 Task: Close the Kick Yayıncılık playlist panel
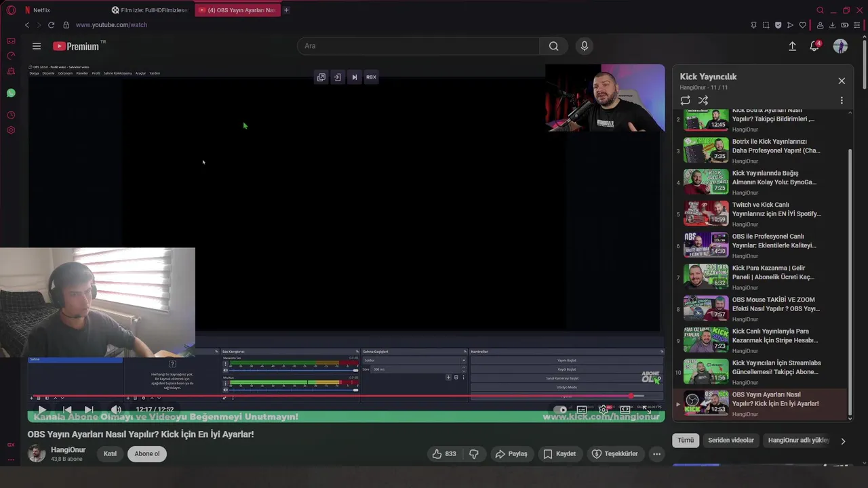coord(842,81)
